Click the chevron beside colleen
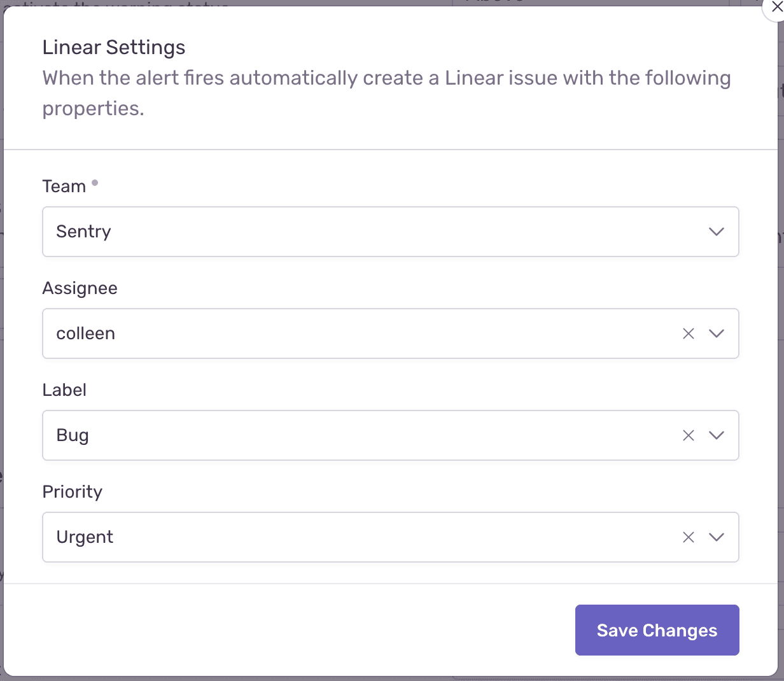 pyautogui.click(x=717, y=333)
